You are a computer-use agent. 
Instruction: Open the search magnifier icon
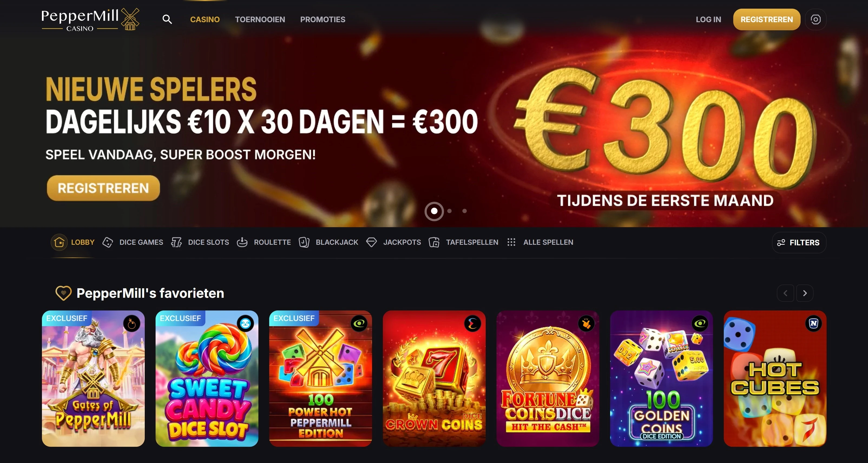point(167,19)
